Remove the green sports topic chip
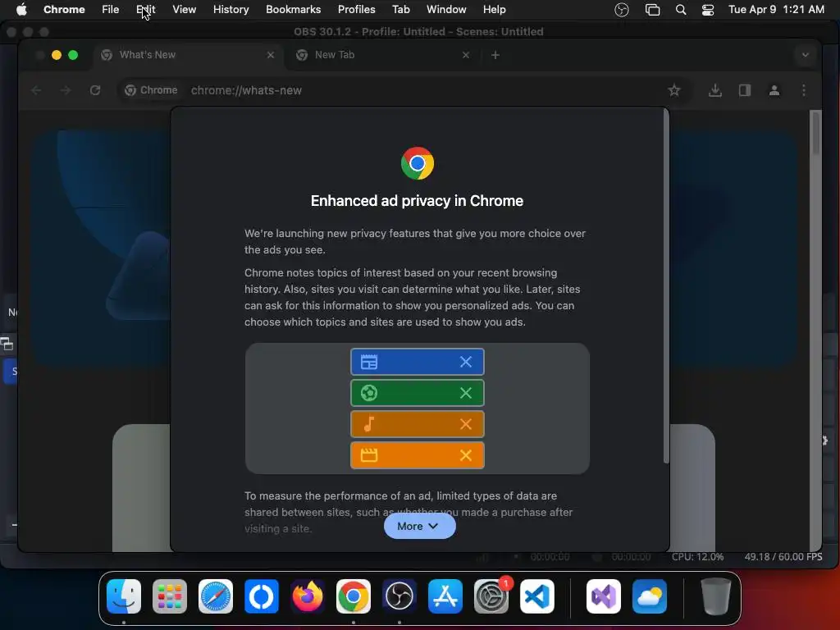The image size is (840, 630). (466, 393)
